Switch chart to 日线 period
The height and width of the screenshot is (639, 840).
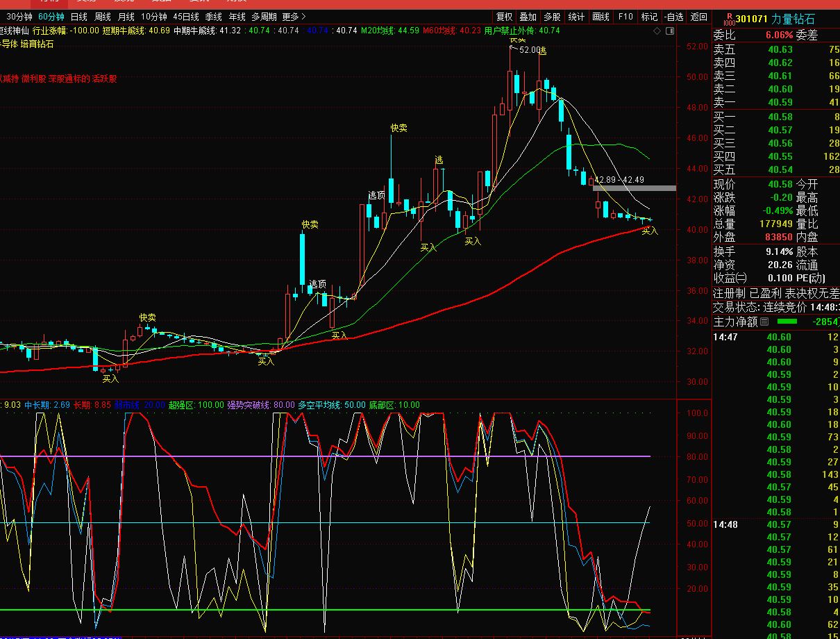[79, 17]
